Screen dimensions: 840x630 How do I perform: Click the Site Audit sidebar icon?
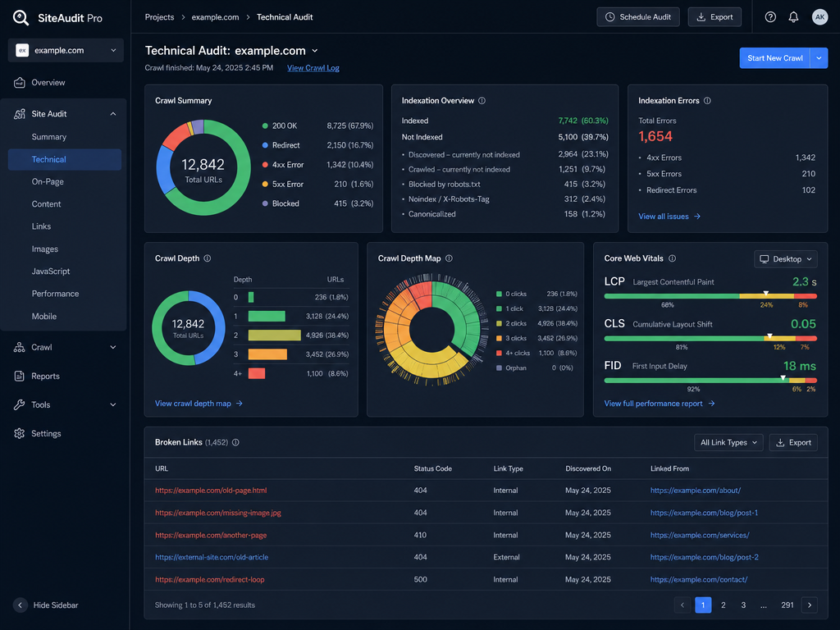pos(20,113)
